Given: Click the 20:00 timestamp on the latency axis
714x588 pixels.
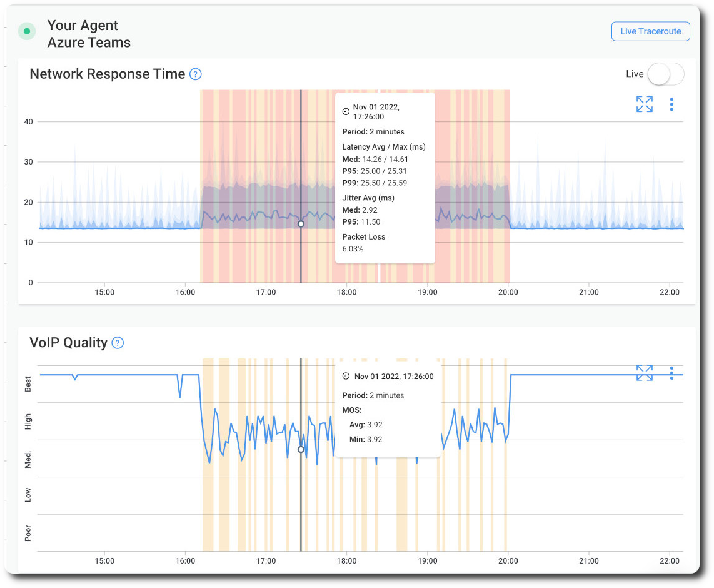Looking at the screenshot, I should 508,292.
